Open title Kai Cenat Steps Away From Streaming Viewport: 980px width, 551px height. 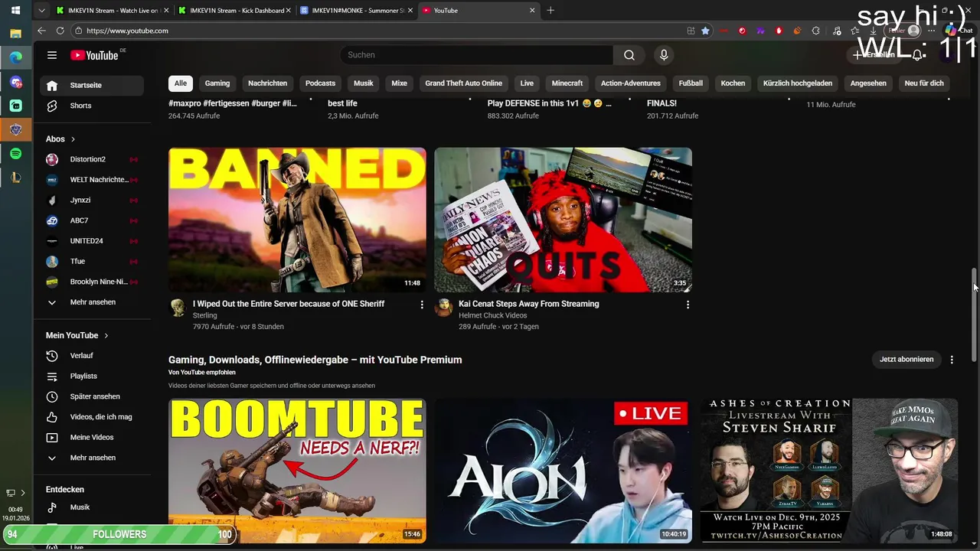529,304
